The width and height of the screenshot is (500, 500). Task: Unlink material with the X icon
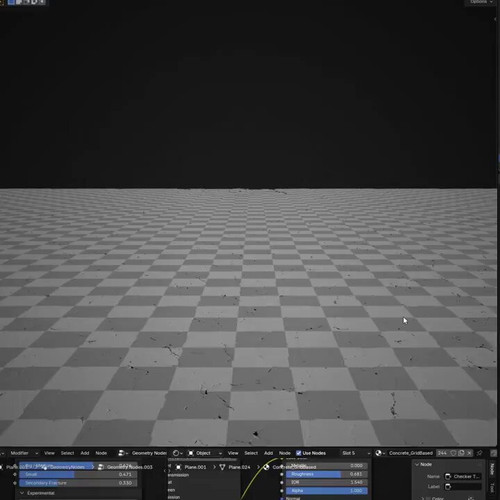[x=469, y=453]
